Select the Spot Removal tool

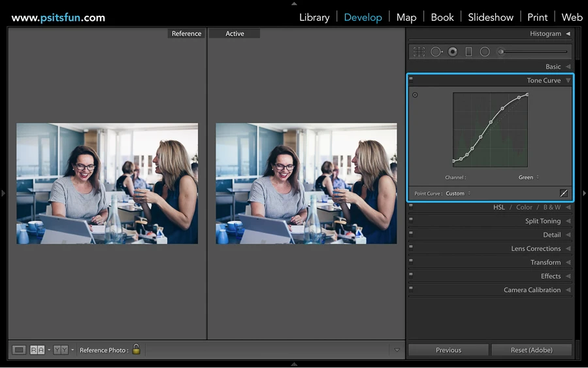[436, 52]
